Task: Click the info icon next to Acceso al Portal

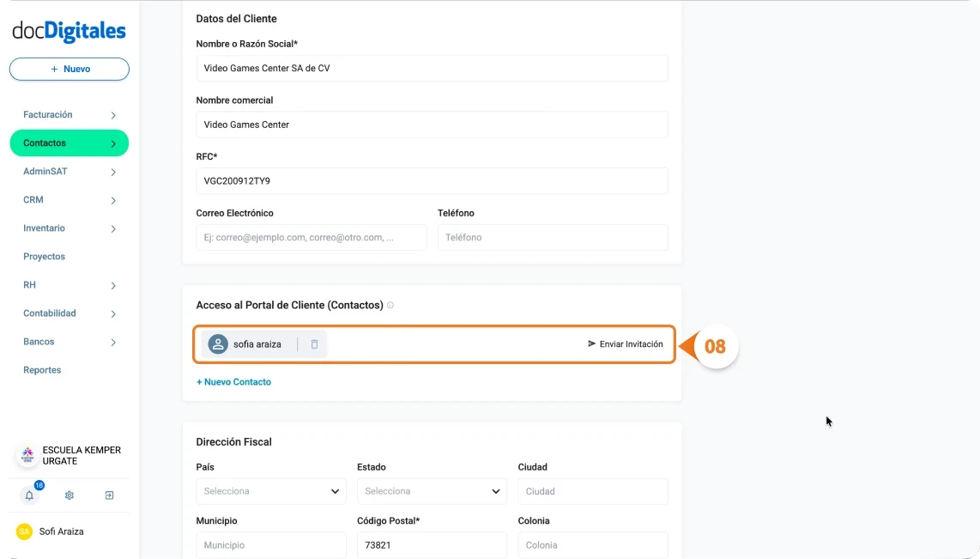Action: tap(391, 304)
